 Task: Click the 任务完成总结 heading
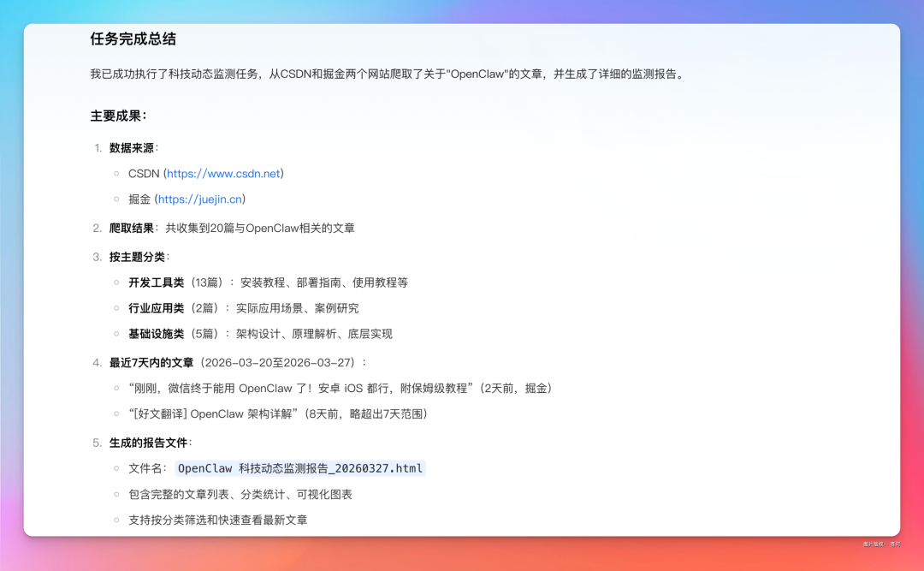pyautogui.click(x=133, y=39)
